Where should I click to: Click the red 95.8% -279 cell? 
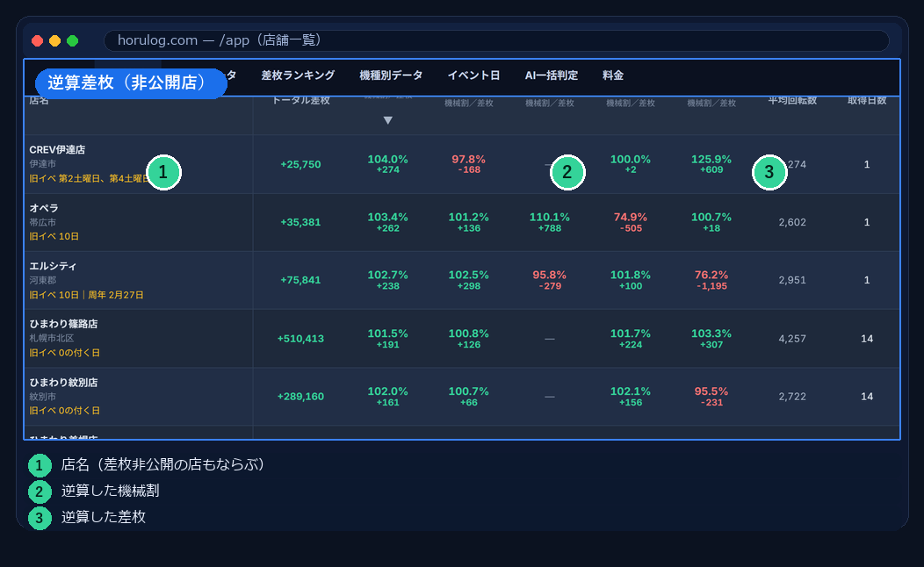[549, 280]
